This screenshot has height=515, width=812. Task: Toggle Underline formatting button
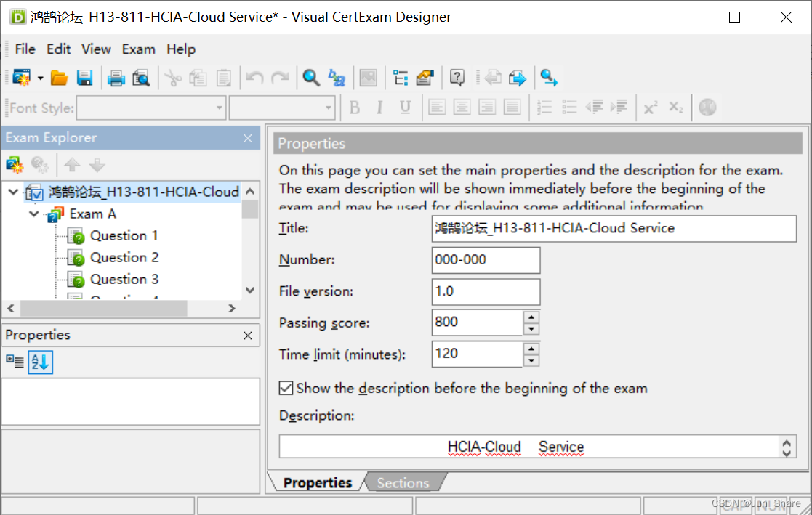tap(405, 108)
